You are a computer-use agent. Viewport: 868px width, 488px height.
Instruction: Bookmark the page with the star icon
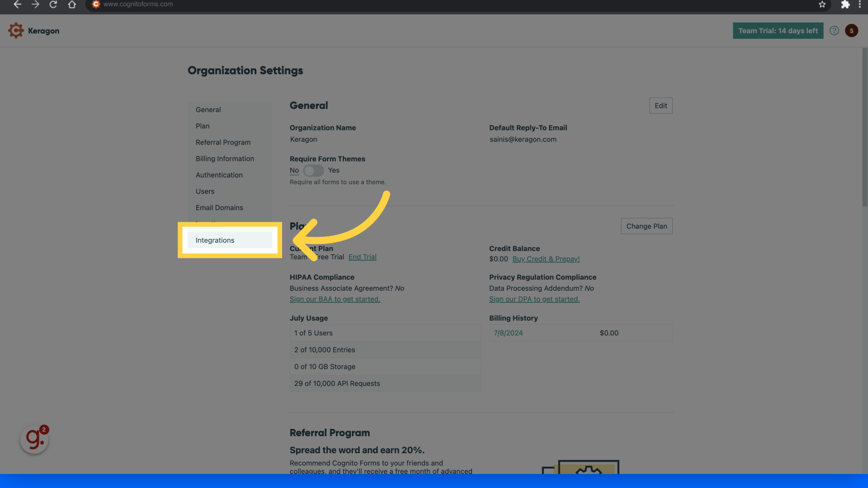[822, 5]
